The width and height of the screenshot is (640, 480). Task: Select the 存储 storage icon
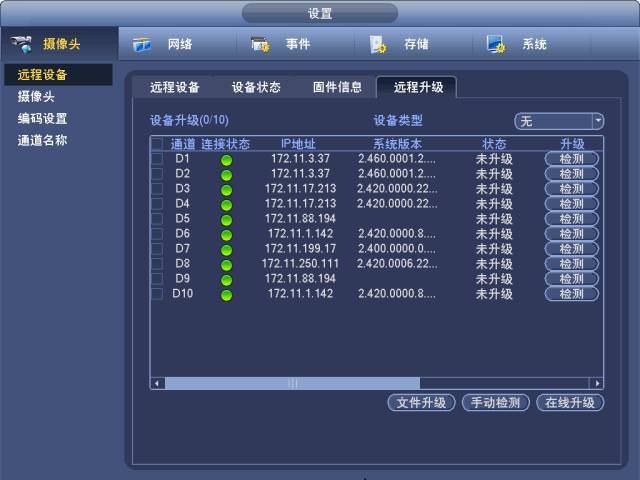tap(378, 45)
